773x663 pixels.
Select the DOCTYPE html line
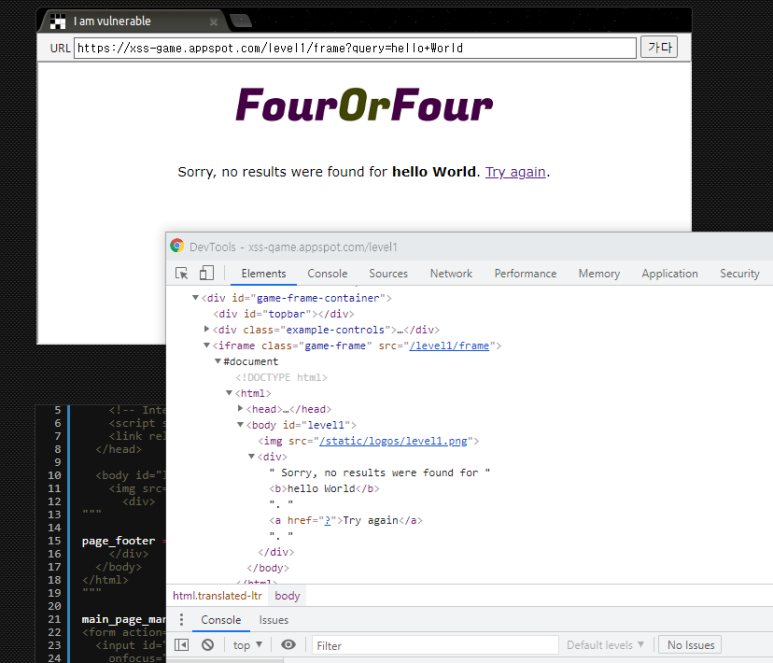click(281, 378)
